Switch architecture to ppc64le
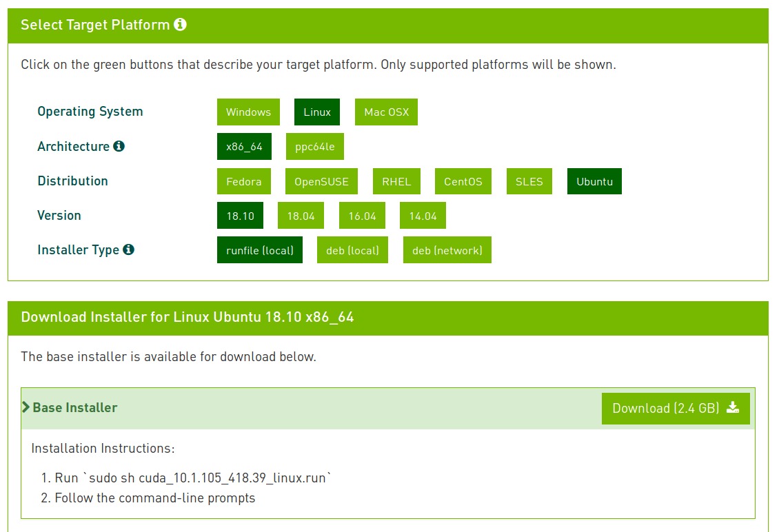The image size is (779, 532). click(x=315, y=147)
